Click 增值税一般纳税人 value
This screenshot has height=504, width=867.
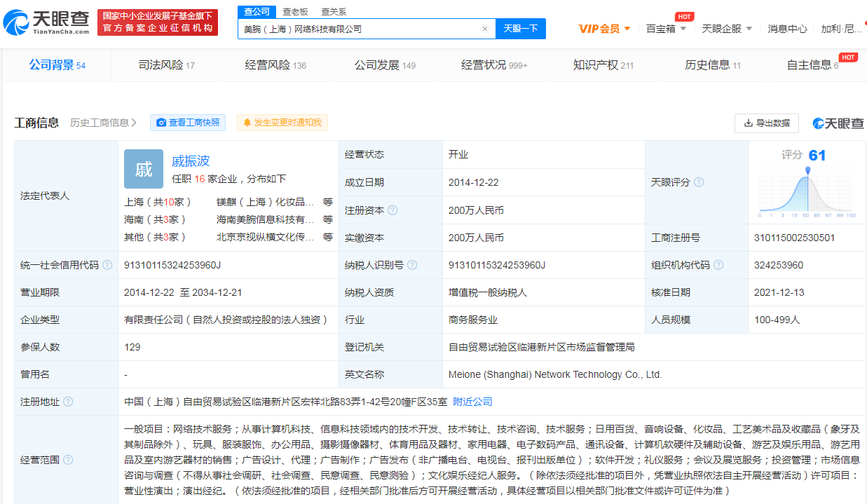click(x=488, y=292)
